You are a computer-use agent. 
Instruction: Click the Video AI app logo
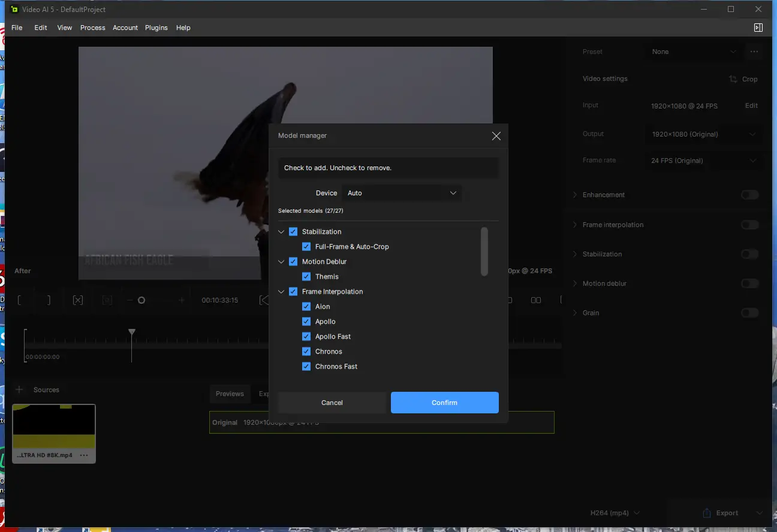click(14, 9)
